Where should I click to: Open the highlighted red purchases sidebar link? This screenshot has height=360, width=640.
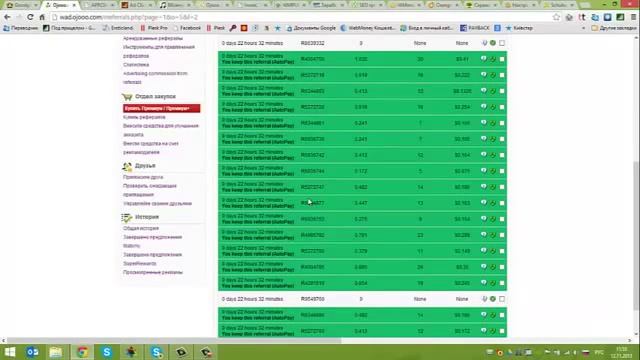[x=161, y=108]
